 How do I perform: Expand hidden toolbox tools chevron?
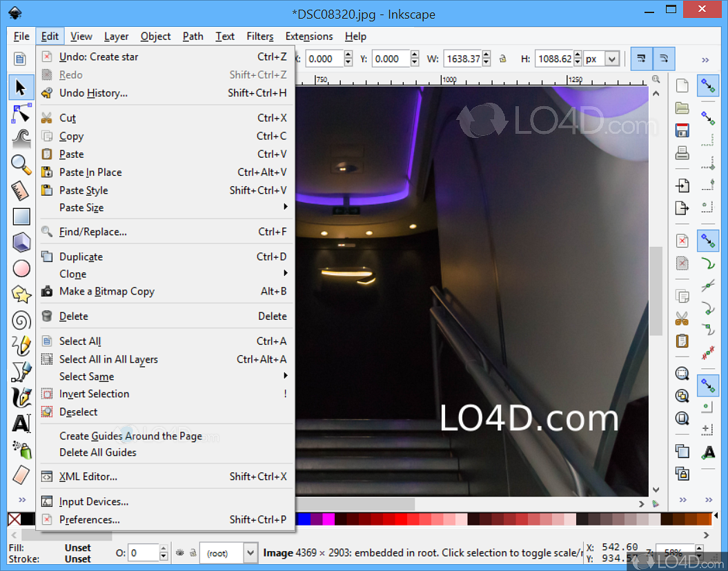click(x=22, y=499)
